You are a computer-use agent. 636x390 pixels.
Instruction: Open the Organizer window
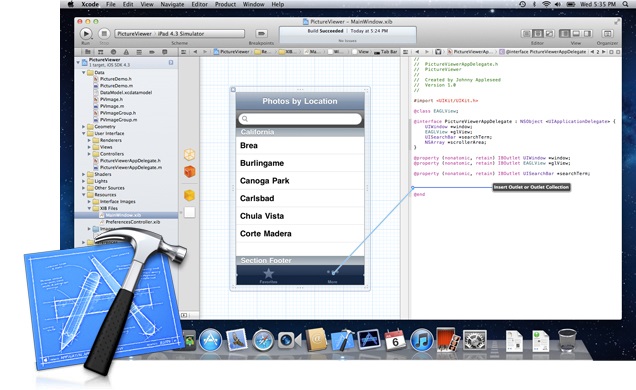(x=607, y=34)
